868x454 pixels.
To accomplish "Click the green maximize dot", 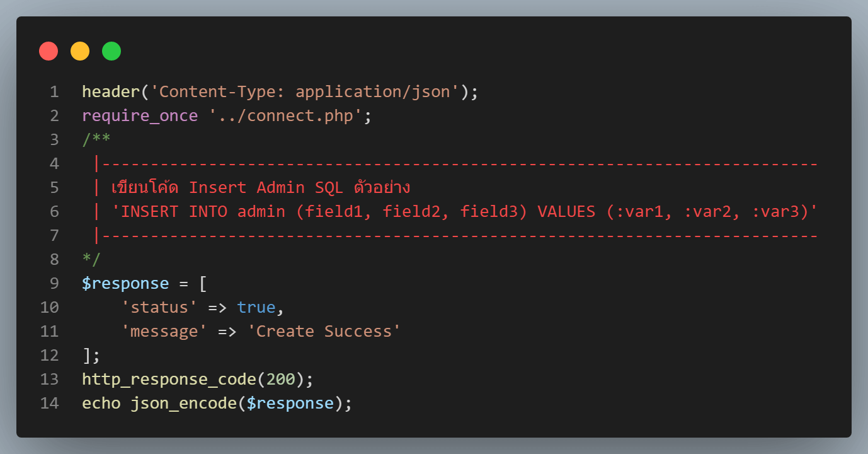I will pos(111,51).
